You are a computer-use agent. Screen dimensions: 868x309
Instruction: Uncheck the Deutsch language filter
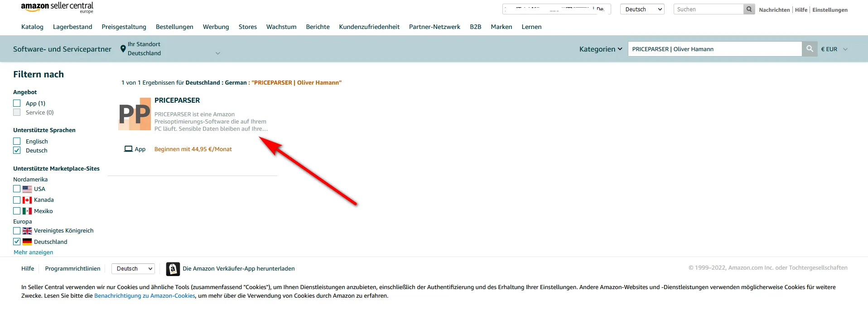pyautogui.click(x=17, y=150)
